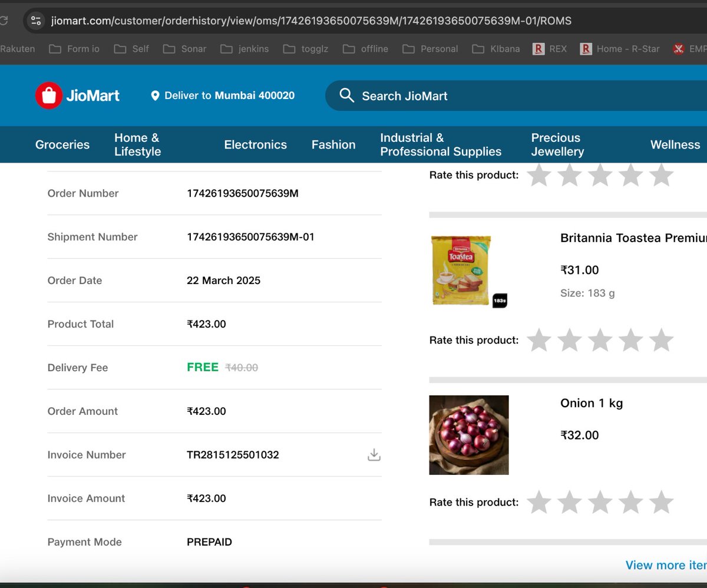Open the KIbana bookmark folder
Screen dimensions: 707x588
(x=496, y=49)
